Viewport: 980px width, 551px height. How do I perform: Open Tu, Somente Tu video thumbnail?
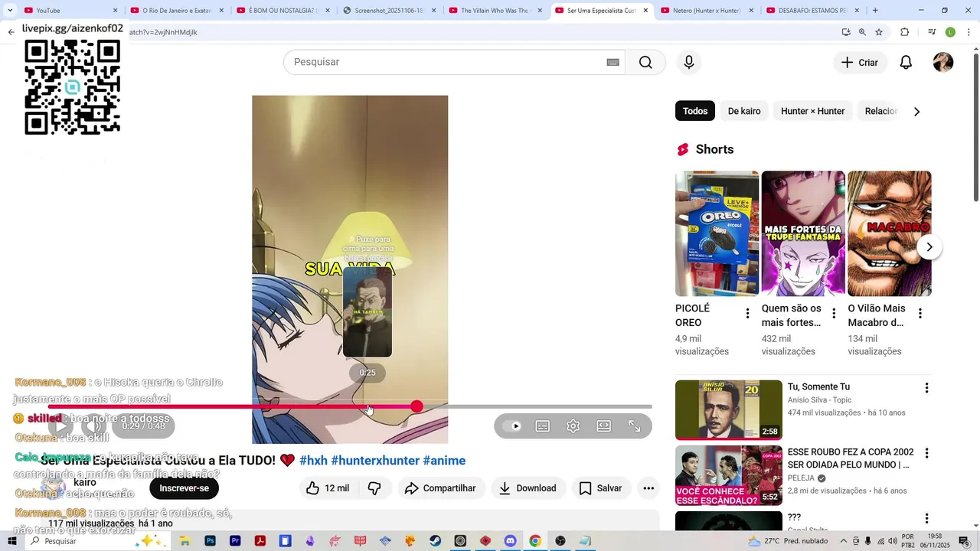tap(729, 410)
